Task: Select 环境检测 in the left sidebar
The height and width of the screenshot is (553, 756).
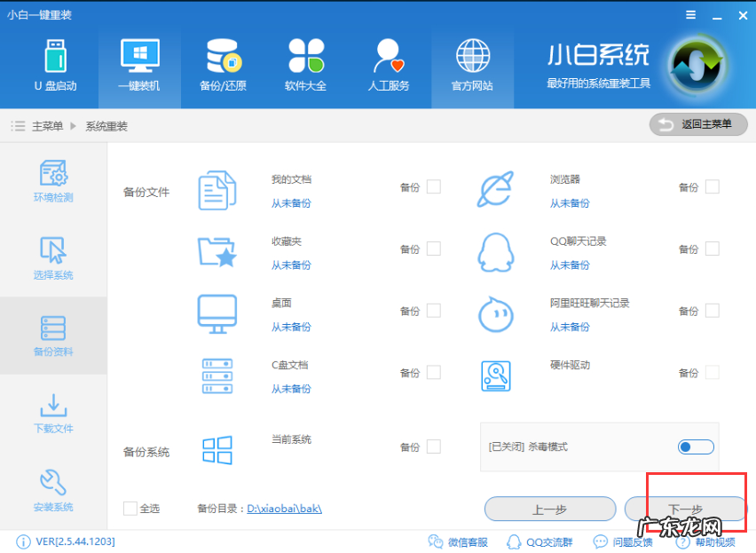Action: [53, 180]
